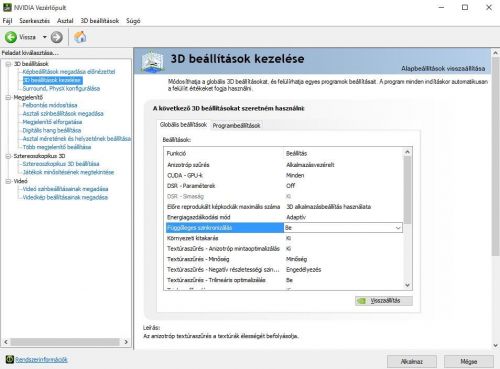
Task: Open the back history dropdown arrow
Action: (x=45, y=37)
